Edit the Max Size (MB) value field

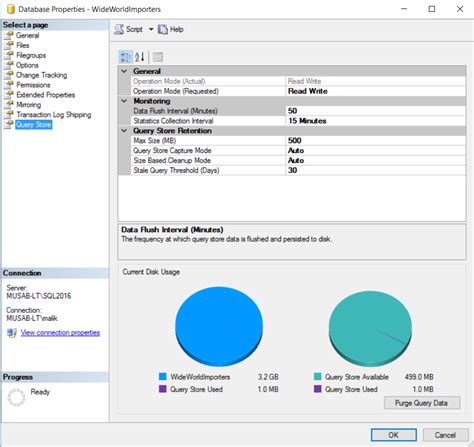pos(376,141)
